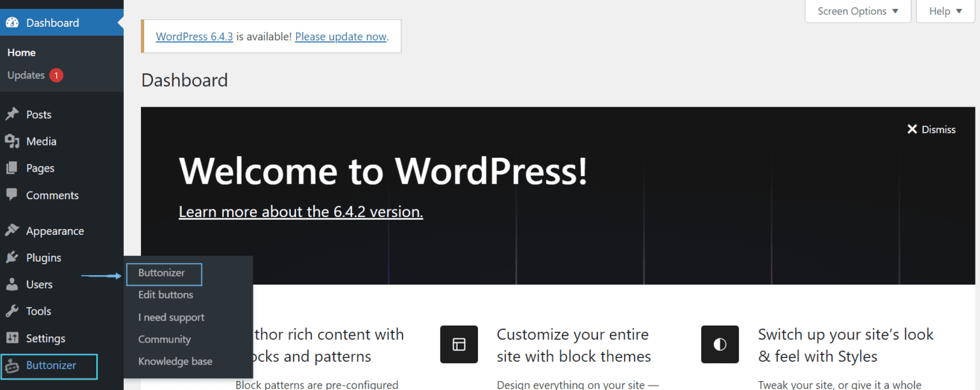Click the Please update now link
Image resolution: width=980 pixels, height=390 pixels.
[x=341, y=36]
